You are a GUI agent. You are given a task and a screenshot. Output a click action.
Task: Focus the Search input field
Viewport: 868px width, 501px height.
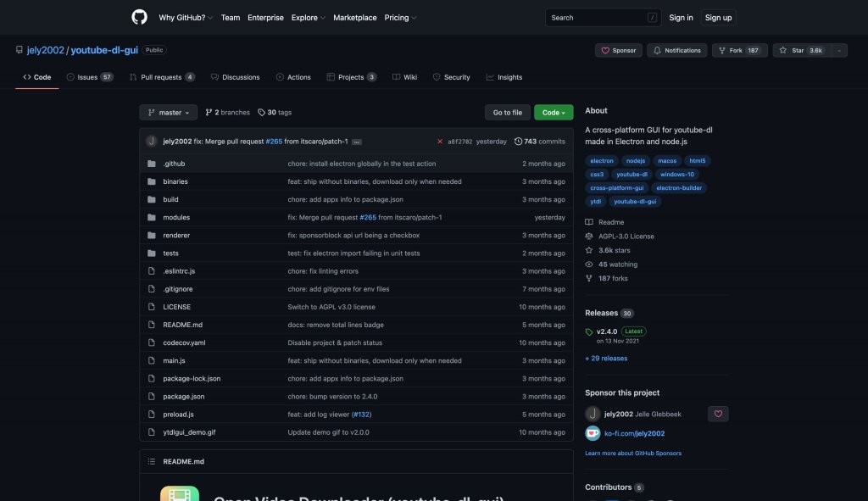(603, 18)
